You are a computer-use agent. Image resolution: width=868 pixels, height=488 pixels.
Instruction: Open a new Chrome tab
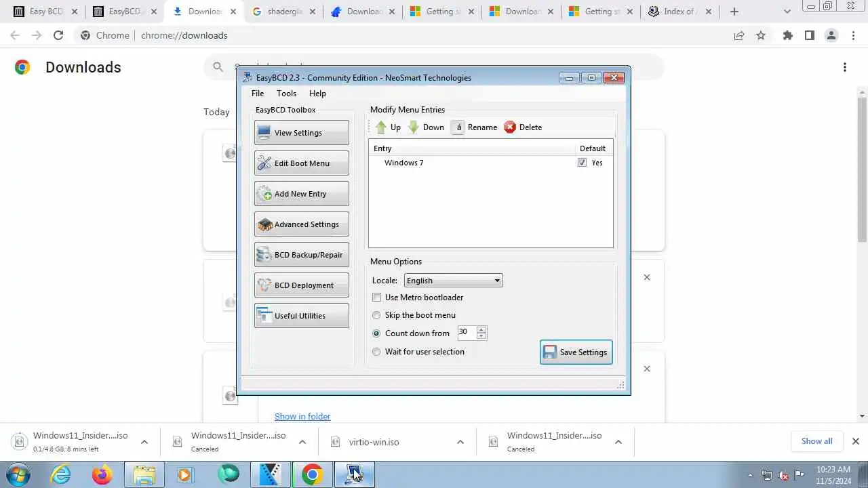734,12
